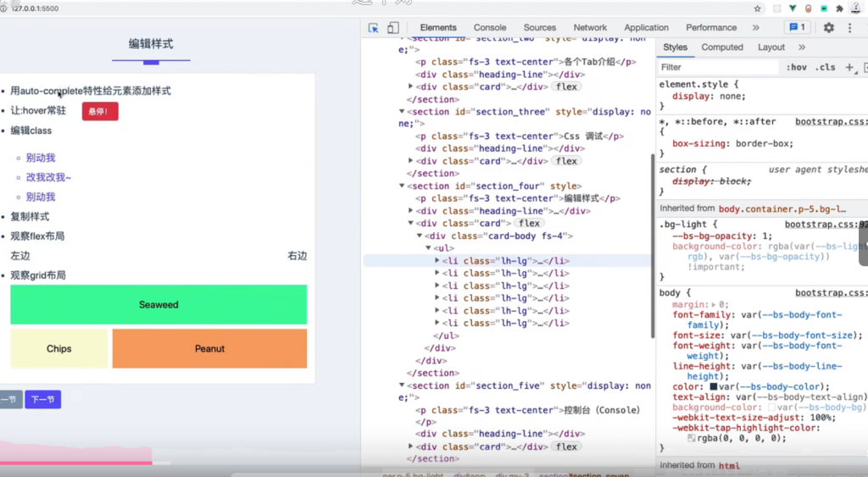Viewport: 868px width, 477px height.
Task: Switch to the Console tab
Action: tap(490, 28)
